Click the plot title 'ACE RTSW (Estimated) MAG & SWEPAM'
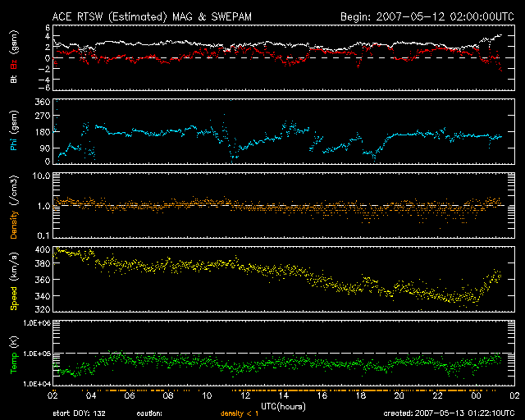 pos(152,16)
